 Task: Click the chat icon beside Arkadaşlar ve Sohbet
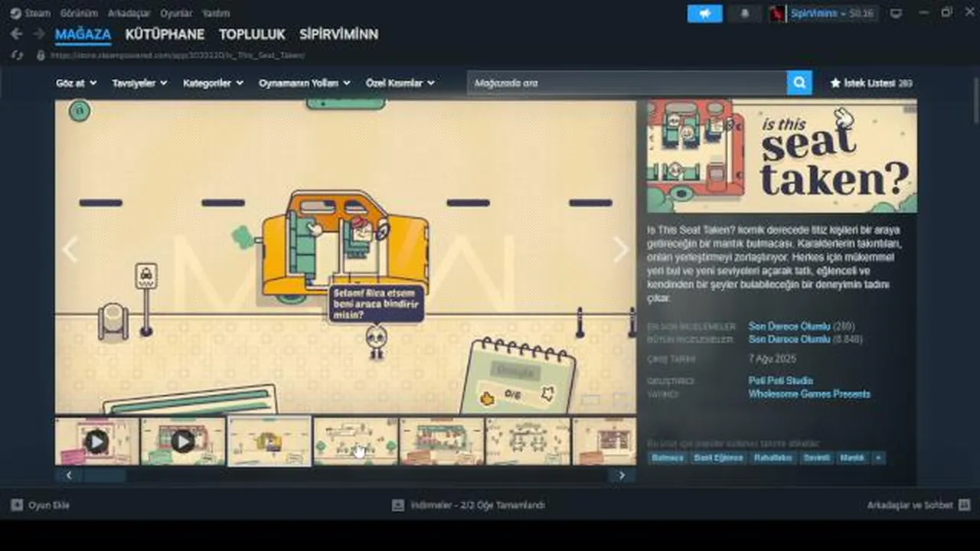tap(964, 505)
